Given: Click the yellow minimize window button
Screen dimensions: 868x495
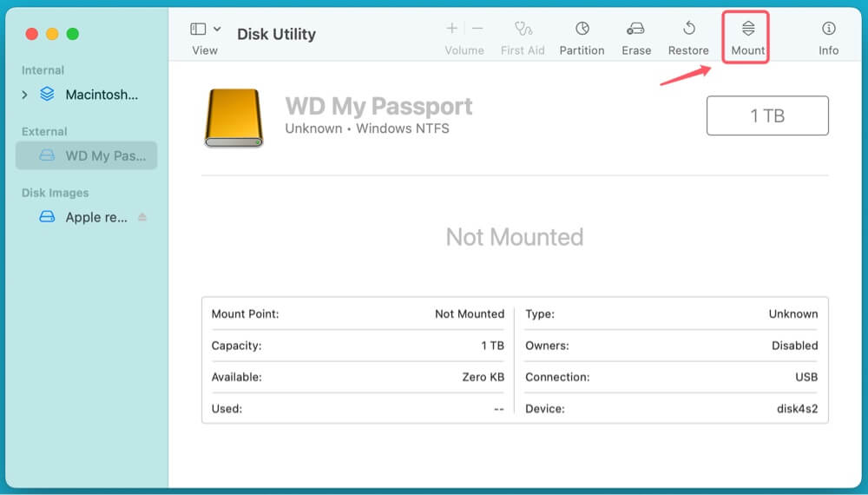Looking at the screenshot, I should [52, 34].
